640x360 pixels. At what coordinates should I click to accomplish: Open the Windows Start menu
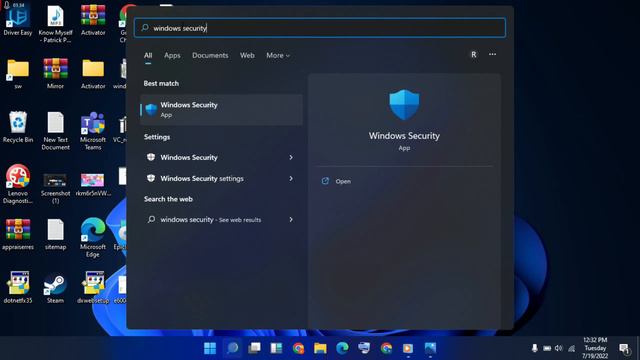coord(210,348)
